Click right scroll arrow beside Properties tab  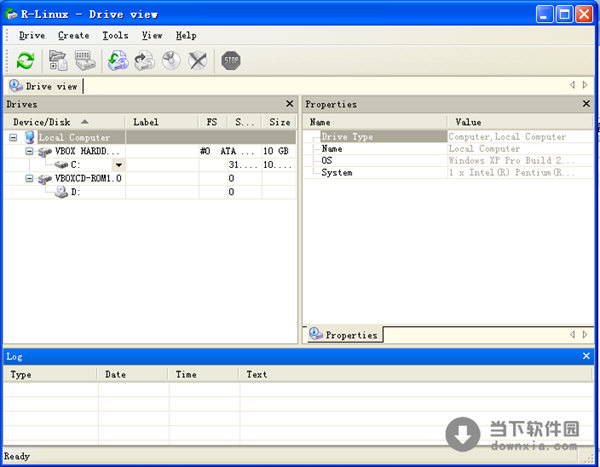click(x=585, y=335)
